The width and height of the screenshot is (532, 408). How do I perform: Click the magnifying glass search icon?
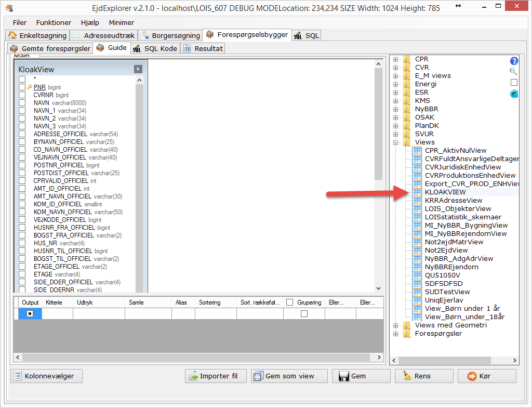(514, 72)
